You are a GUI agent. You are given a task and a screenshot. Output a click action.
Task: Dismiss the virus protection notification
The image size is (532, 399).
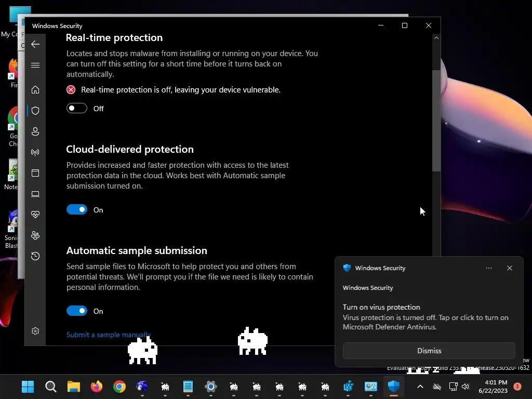[x=429, y=351]
